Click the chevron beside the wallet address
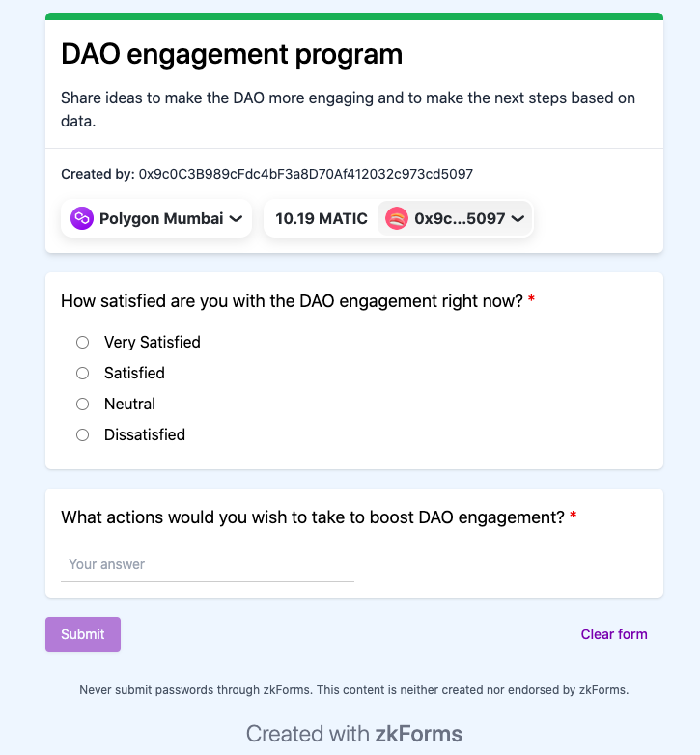700x755 pixels. coord(518,219)
